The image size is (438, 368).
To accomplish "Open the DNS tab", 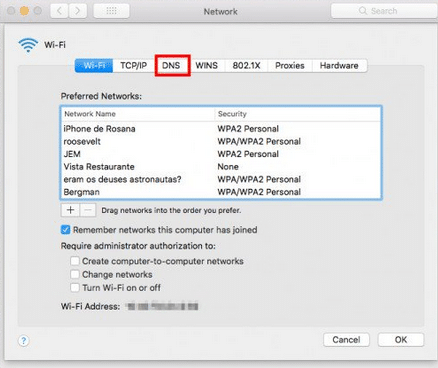I will click(171, 65).
